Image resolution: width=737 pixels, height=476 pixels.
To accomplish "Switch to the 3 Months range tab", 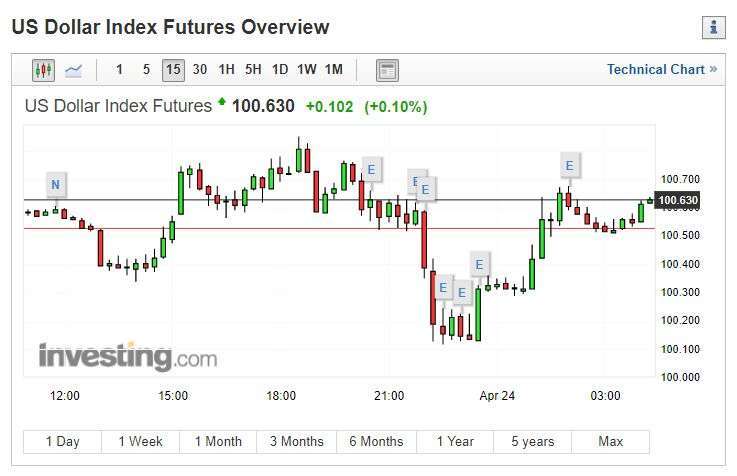I will point(297,442).
